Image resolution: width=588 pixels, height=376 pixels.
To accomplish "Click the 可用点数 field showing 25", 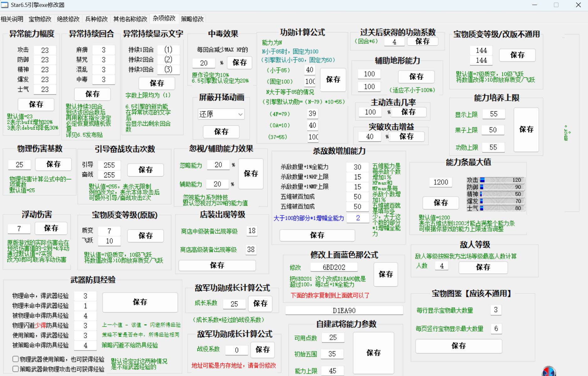I will (333, 337).
